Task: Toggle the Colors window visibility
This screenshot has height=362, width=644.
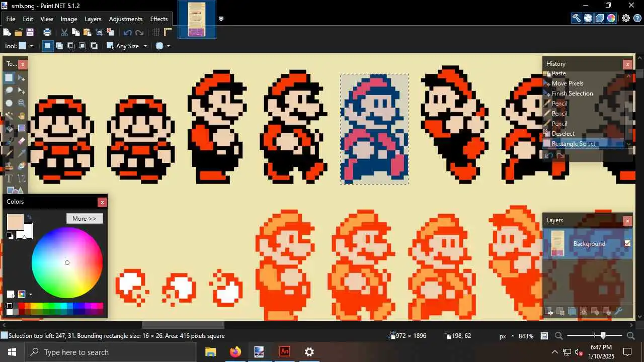Action: tap(611, 18)
